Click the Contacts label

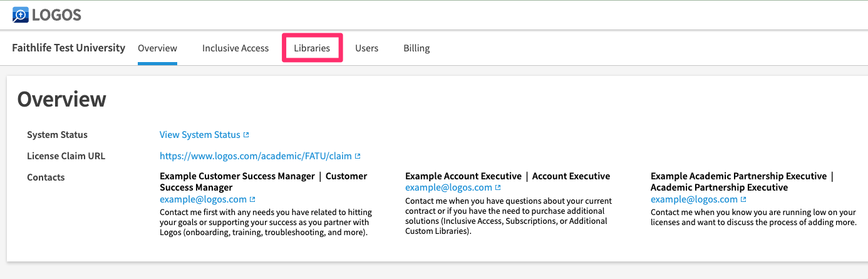tap(46, 177)
